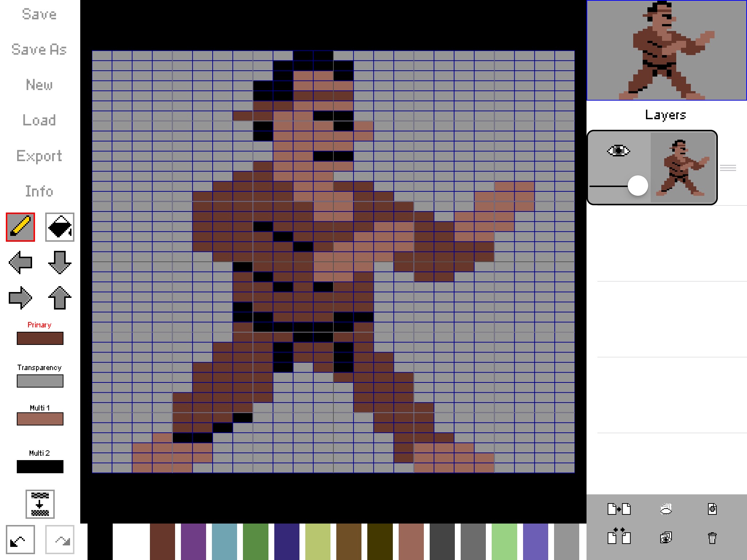Click the Save As menu item
This screenshot has width=747, height=560.
coord(39,50)
